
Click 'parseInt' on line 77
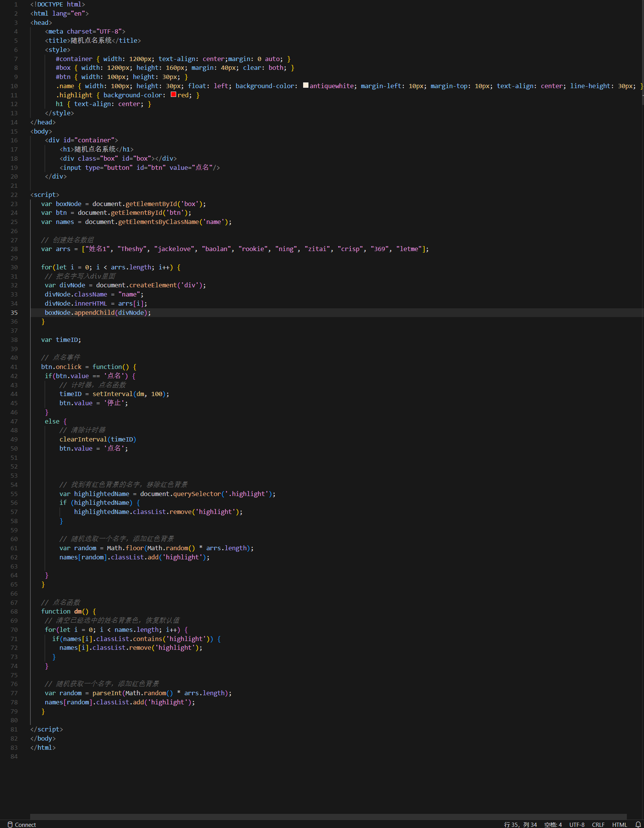[x=107, y=693]
